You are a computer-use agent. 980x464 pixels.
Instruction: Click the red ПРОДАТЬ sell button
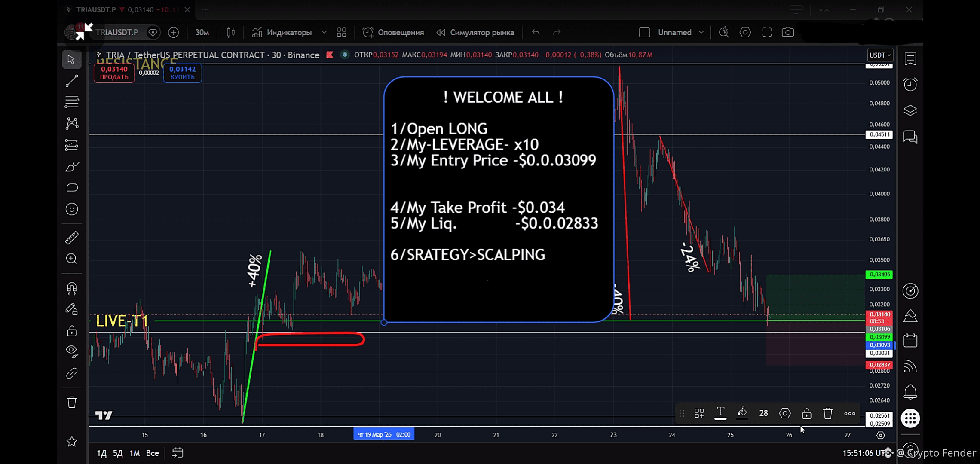pyautogui.click(x=114, y=73)
